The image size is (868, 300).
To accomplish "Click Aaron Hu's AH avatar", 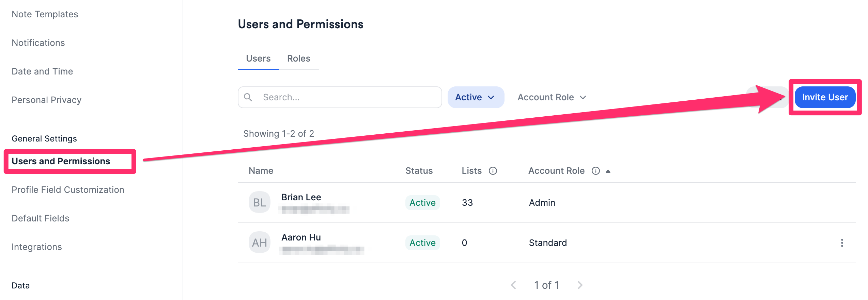I will coord(259,242).
